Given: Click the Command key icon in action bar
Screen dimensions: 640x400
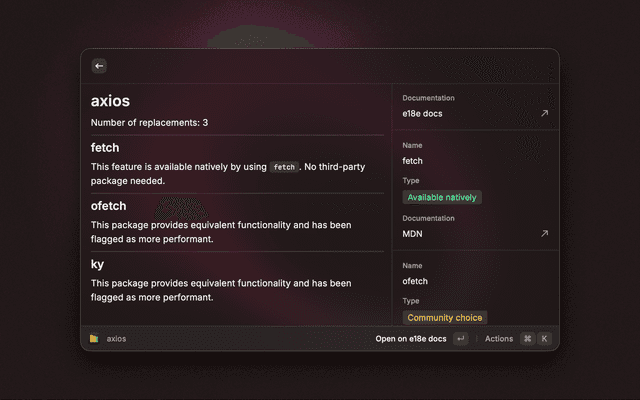Looking at the screenshot, I should pos(528,338).
